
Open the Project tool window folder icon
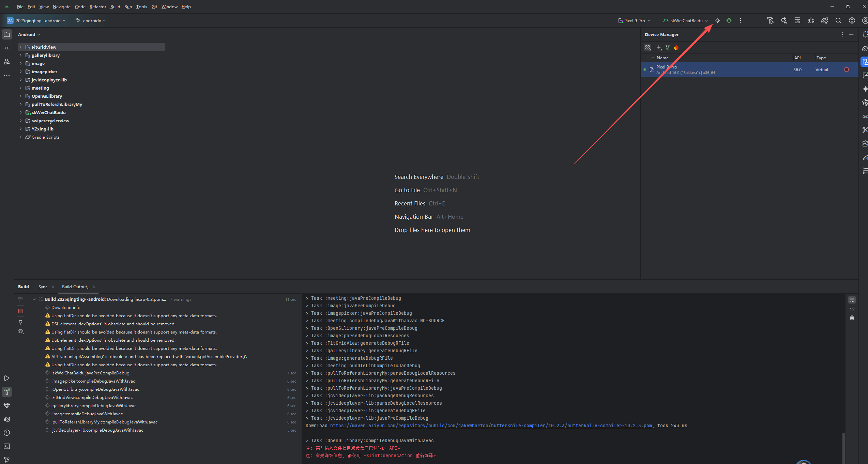tap(7, 34)
